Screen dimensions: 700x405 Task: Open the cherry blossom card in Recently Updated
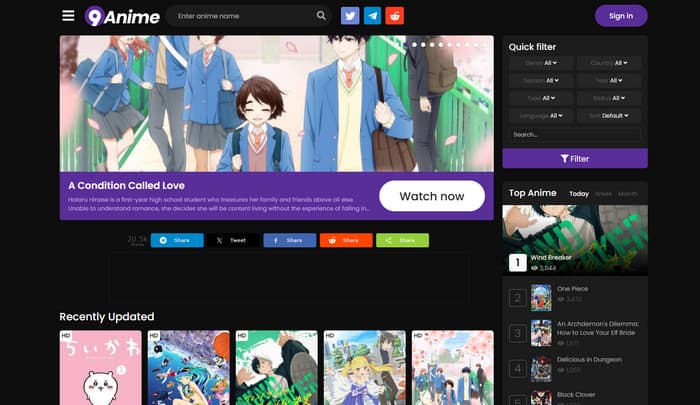pyautogui.click(x=453, y=367)
